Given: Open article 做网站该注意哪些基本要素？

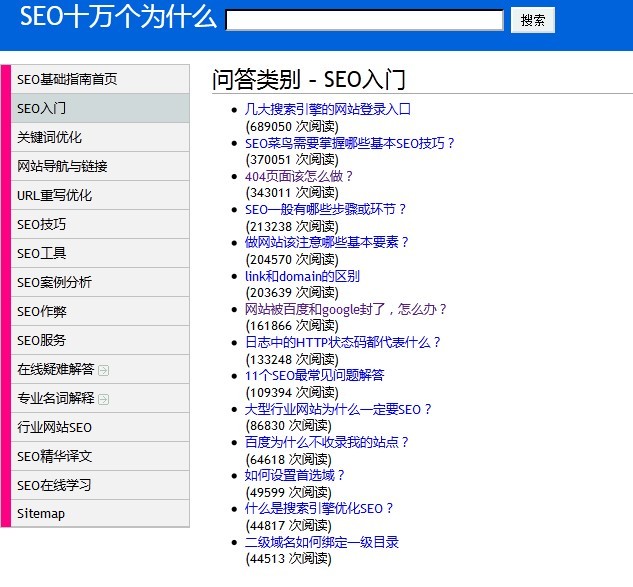Looking at the screenshot, I should coord(327,243).
